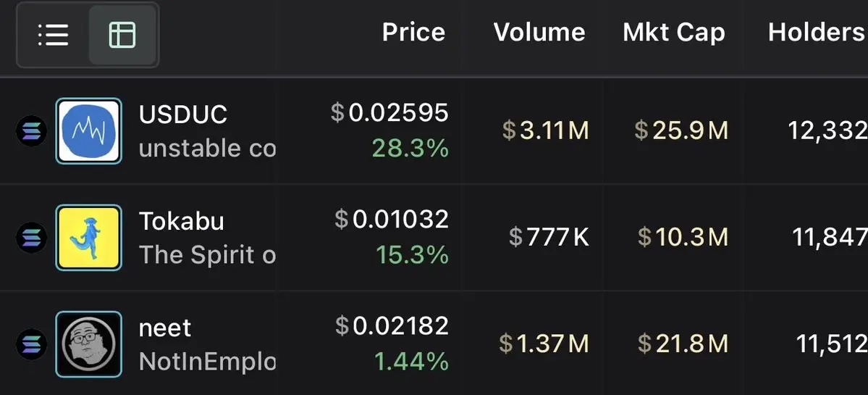Select USDUC $25.9M market cap cell
This screenshot has height=395, width=868.
tap(681, 131)
